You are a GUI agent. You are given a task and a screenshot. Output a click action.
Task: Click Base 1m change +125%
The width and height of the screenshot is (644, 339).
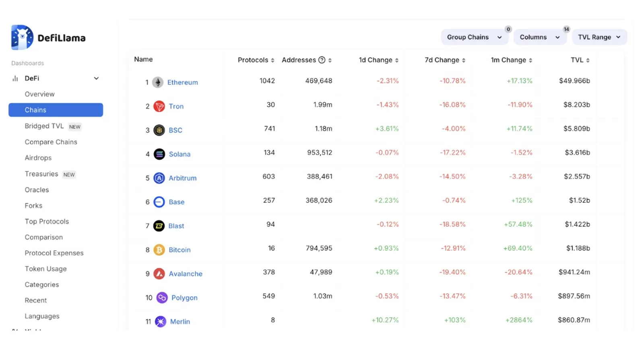[x=522, y=200]
